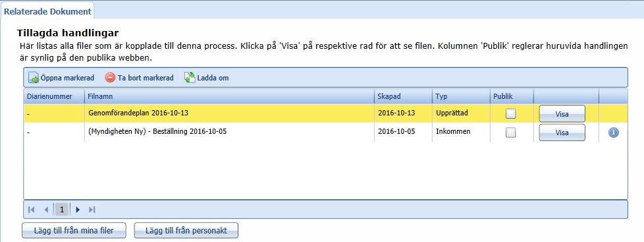
Task: Open the Relaterade Dokument tab
Action: (47, 11)
